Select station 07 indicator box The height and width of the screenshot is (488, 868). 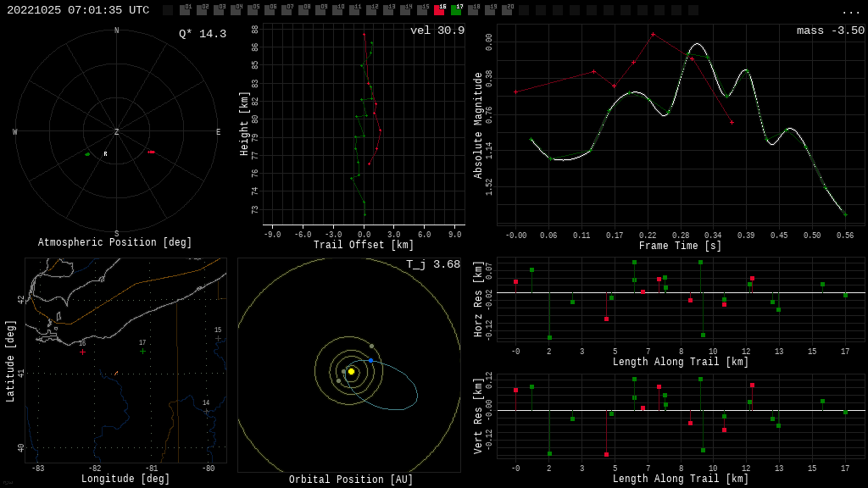(287, 10)
